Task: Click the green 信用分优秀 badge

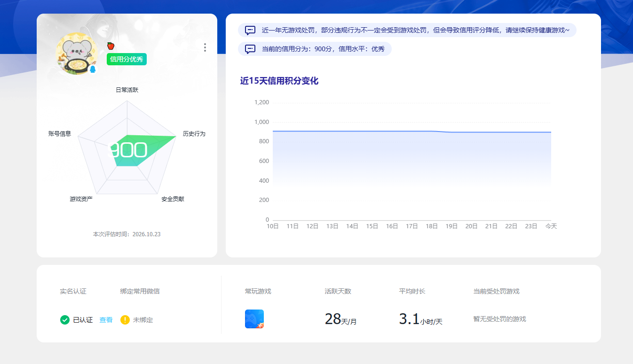Action: [127, 59]
